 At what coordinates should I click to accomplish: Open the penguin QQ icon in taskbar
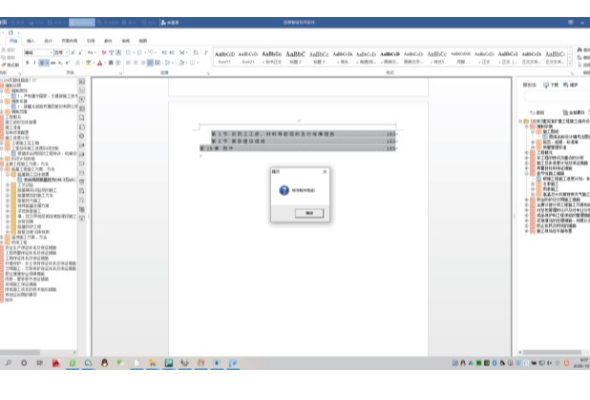pyautogui.click(x=105, y=363)
